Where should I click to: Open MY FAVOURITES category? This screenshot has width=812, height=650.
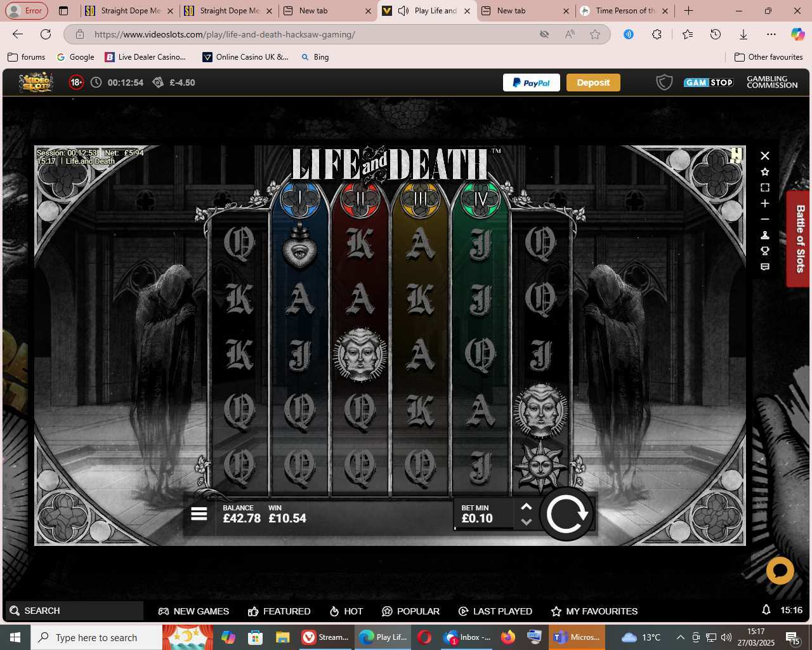[x=594, y=611]
